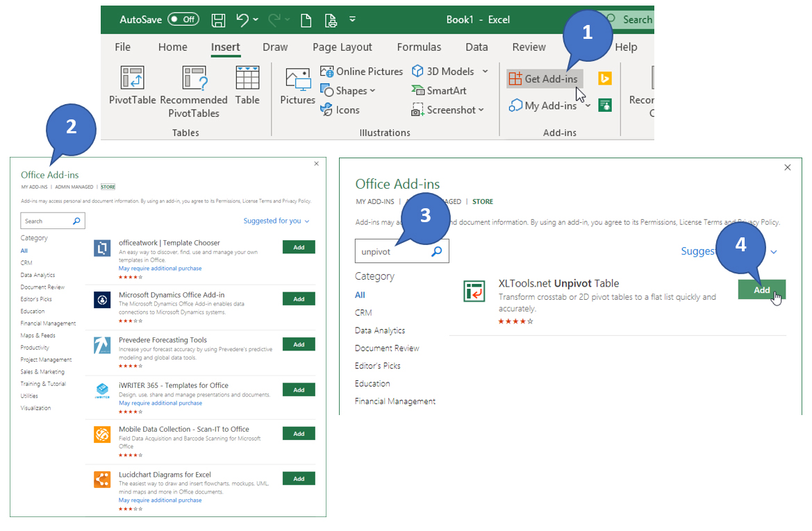Click Get Add-ins
The width and height of the screenshot is (812, 531).
(x=544, y=78)
